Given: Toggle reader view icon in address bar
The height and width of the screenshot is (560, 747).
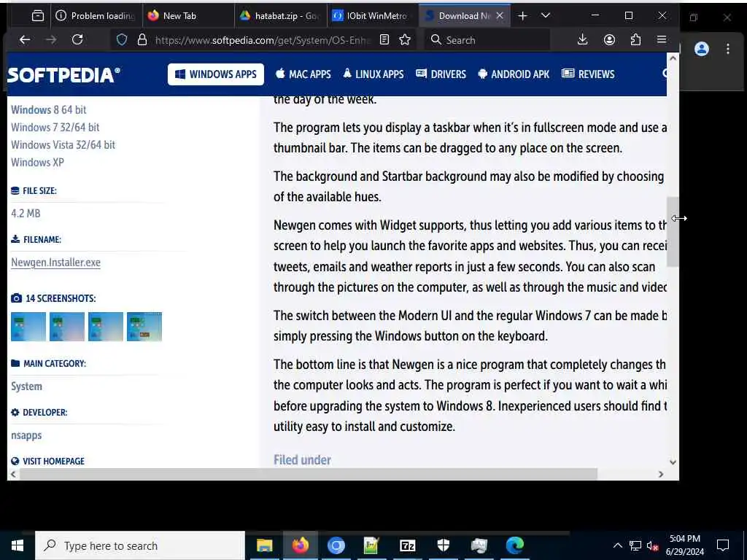Looking at the screenshot, I should (384, 40).
